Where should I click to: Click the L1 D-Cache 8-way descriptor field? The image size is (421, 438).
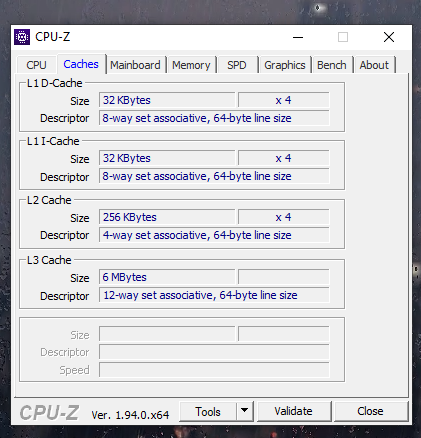coord(214,118)
